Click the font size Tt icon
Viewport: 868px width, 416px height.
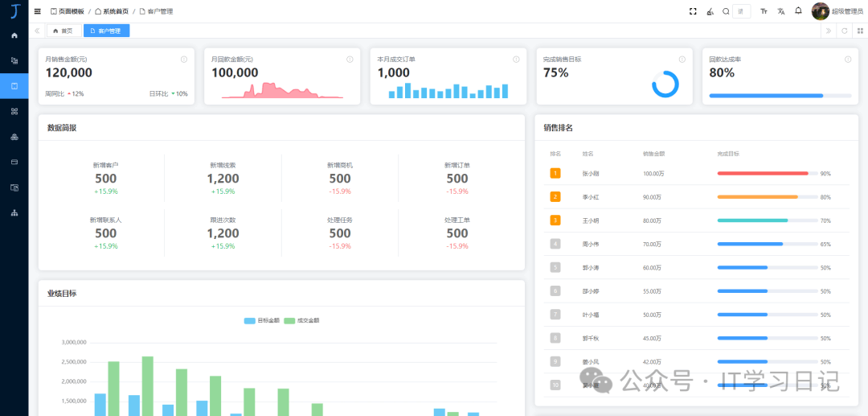click(764, 11)
